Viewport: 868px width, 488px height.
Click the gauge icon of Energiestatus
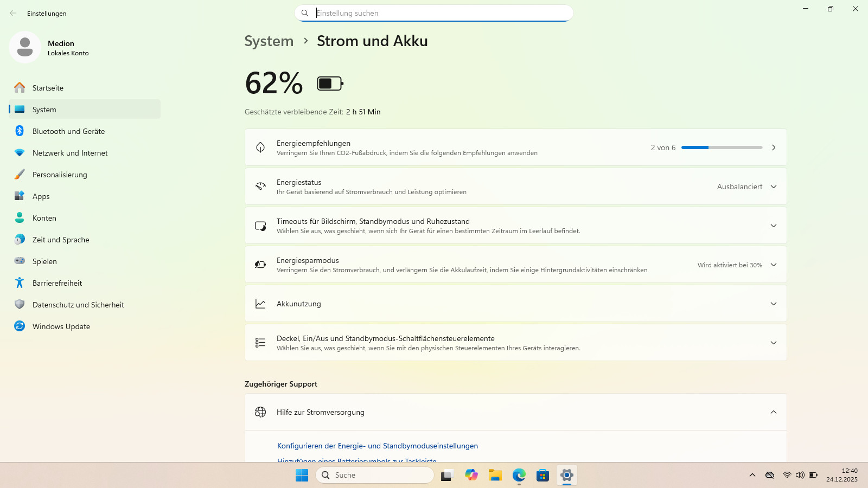[x=260, y=187]
